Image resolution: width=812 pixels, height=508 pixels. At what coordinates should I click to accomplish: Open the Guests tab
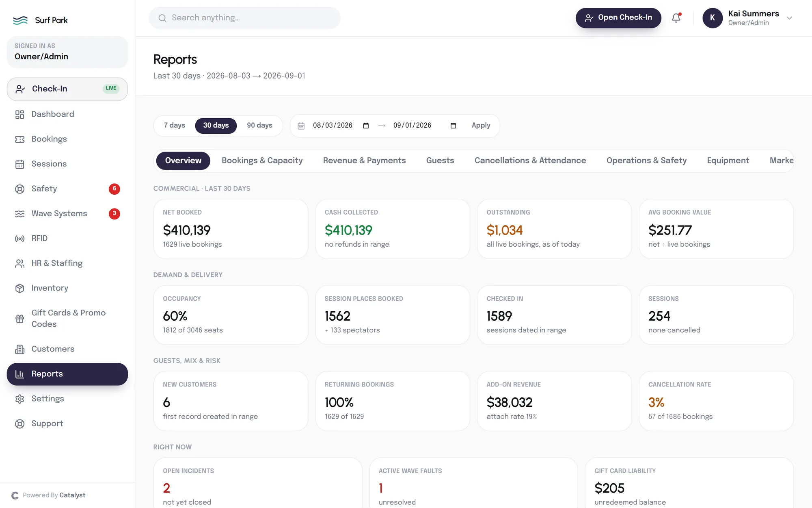(x=440, y=161)
